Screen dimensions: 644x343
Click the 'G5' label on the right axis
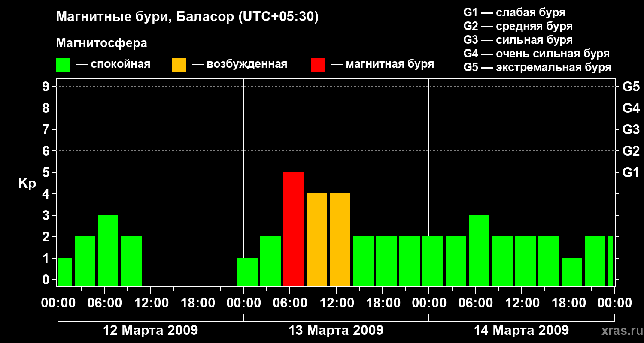coord(631,87)
